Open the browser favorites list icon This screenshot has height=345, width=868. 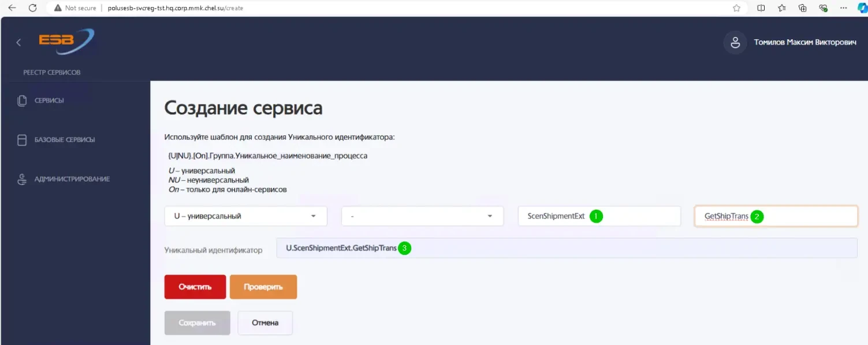tap(782, 8)
